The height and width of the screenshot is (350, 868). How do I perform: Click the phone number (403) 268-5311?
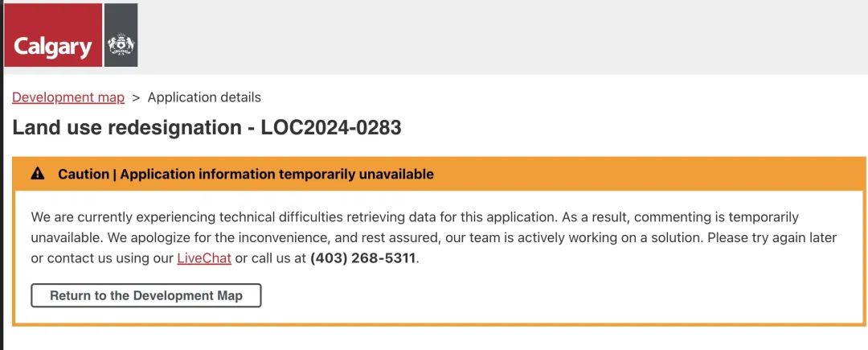point(362,258)
